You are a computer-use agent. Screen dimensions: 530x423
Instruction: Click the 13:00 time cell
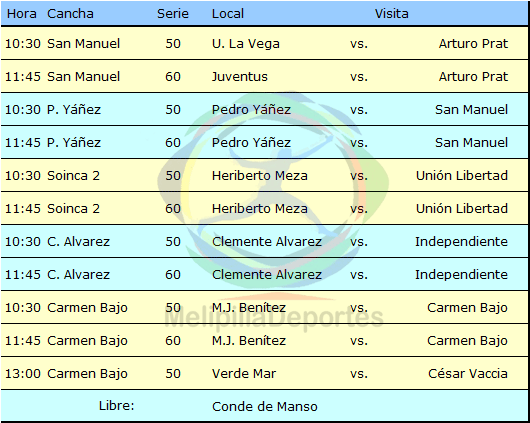[x=23, y=374]
